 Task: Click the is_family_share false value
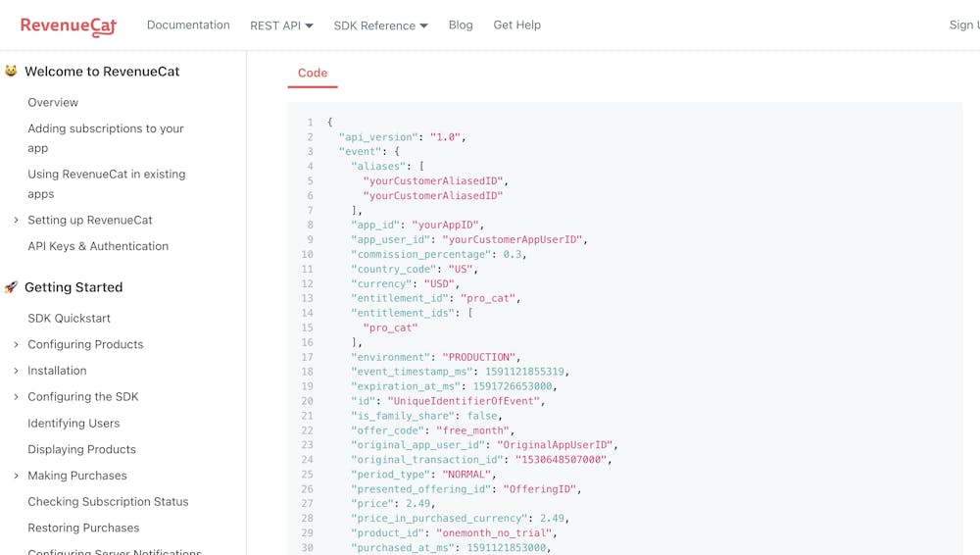[x=482, y=416]
